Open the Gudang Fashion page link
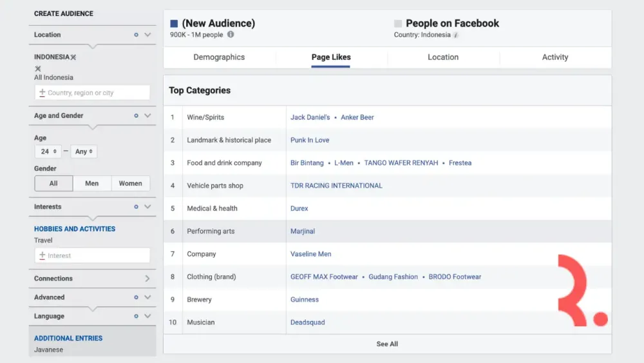The width and height of the screenshot is (644, 363). [393, 277]
